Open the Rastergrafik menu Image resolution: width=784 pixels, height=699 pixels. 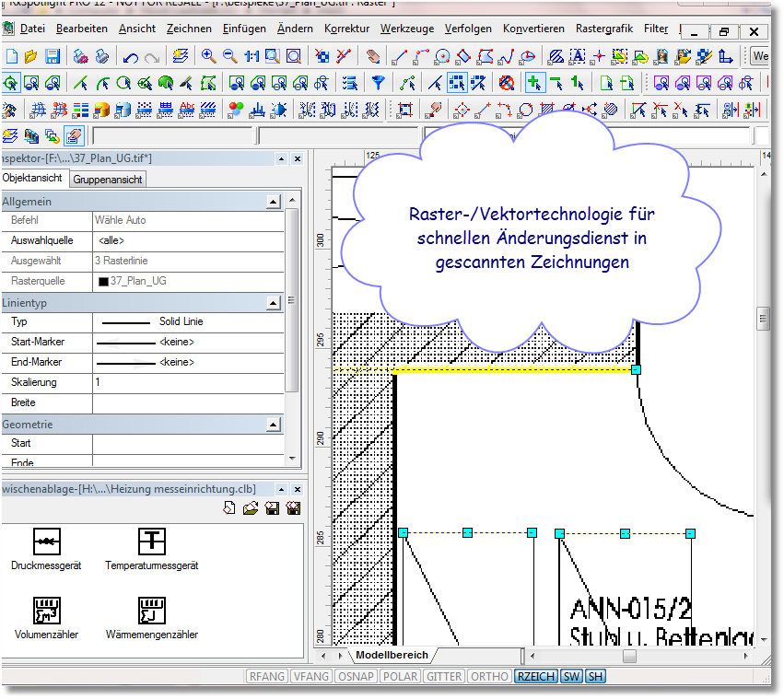(604, 29)
